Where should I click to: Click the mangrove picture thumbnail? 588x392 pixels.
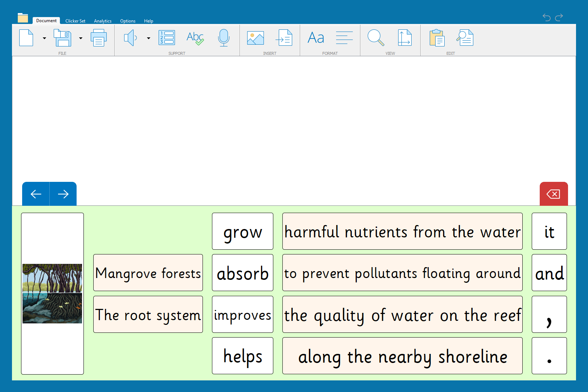tap(52, 294)
